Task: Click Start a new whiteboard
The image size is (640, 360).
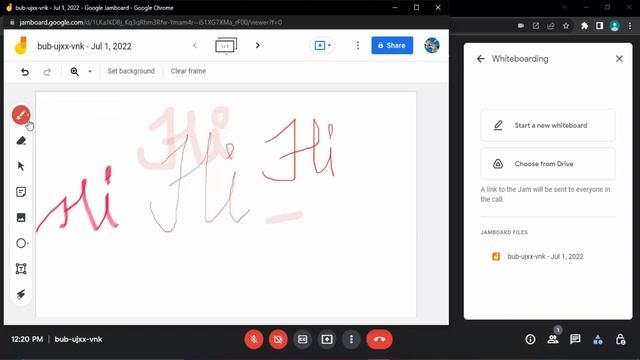Action: (x=548, y=125)
